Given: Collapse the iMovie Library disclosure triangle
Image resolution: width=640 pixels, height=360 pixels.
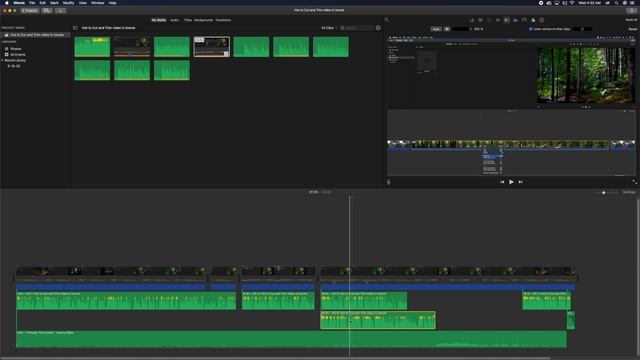Looking at the screenshot, I should coord(2,60).
